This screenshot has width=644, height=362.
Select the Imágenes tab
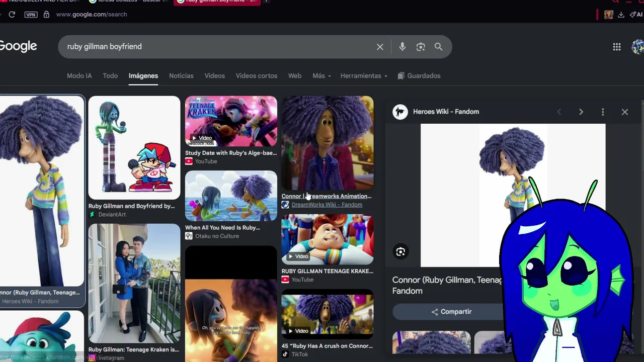click(143, 76)
